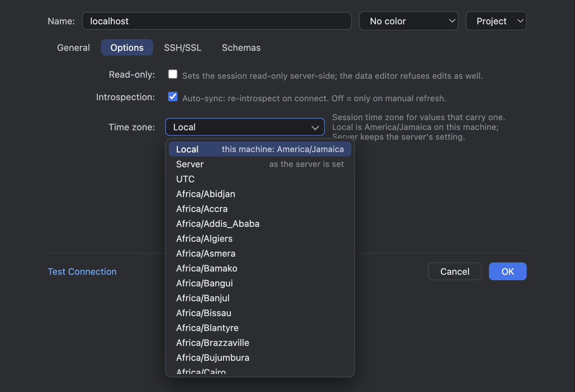Screen dimensions: 575x392
Task: Edit the Name field containing localhost
Action: [x=217, y=21]
